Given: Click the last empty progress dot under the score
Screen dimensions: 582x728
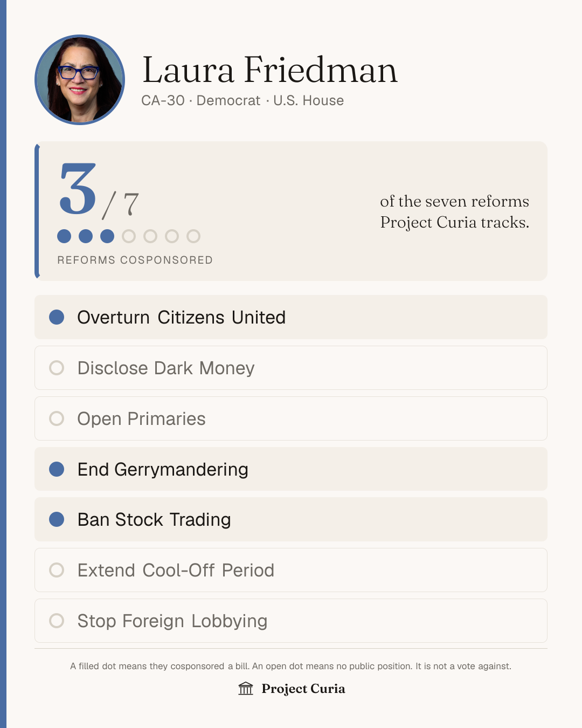Looking at the screenshot, I should (x=193, y=236).
